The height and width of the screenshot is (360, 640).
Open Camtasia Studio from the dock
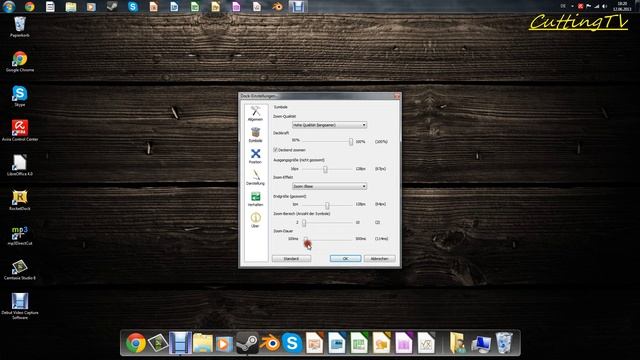tap(158, 342)
